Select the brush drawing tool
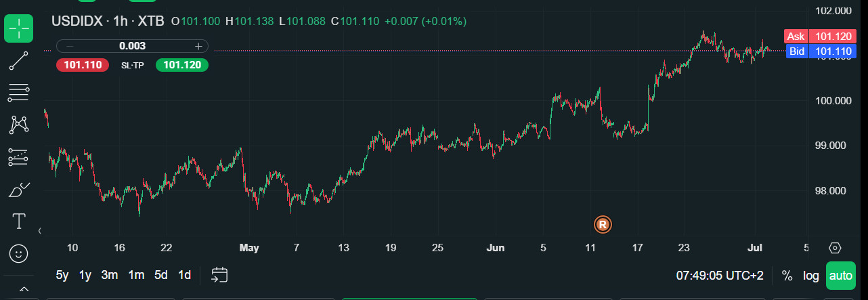 (x=19, y=190)
